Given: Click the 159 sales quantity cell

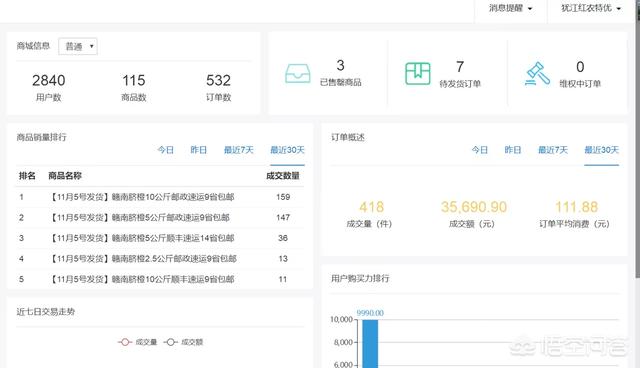Looking at the screenshot, I should point(283,197).
